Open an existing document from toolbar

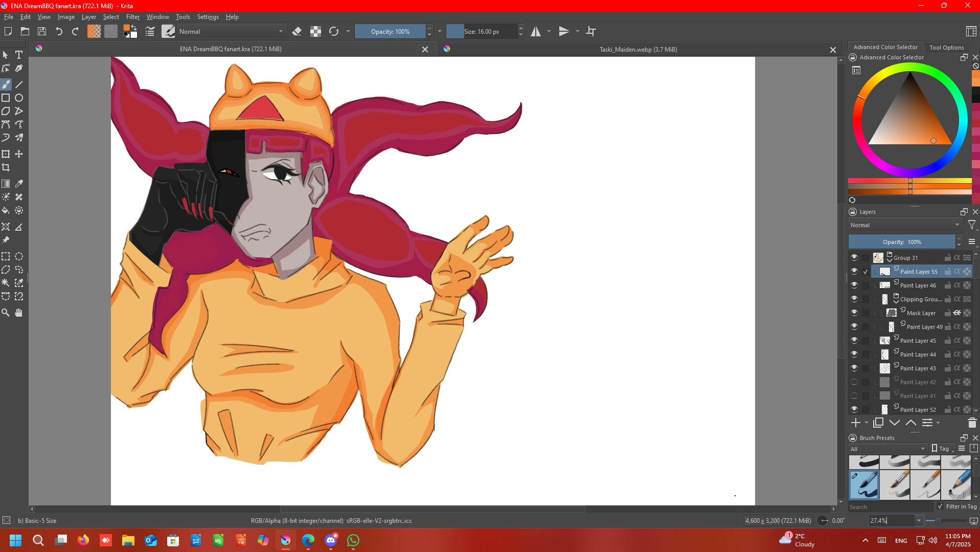tap(25, 31)
